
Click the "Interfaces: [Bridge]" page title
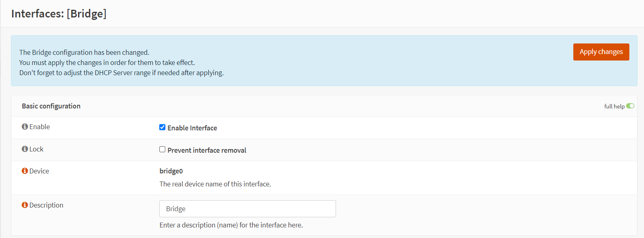59,14
